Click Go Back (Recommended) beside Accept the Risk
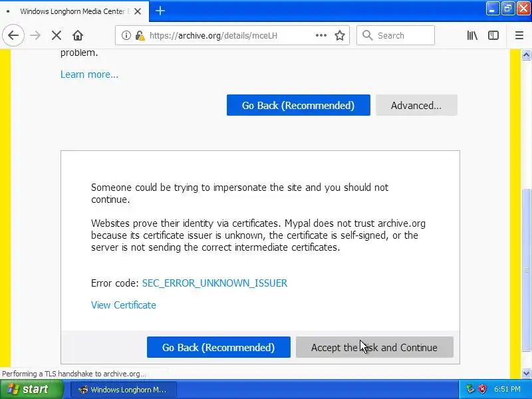Viewport: 532px width, 399px height. click(219, 347)
